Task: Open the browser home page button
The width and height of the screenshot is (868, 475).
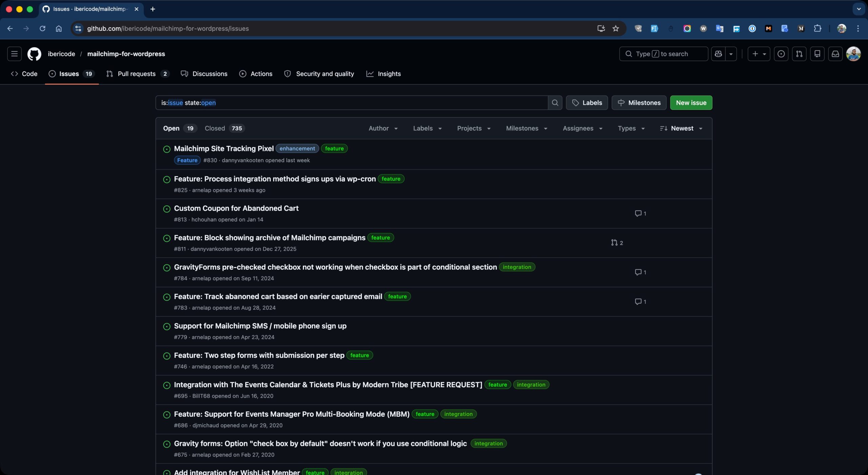Action: click(x=59, y=28)
